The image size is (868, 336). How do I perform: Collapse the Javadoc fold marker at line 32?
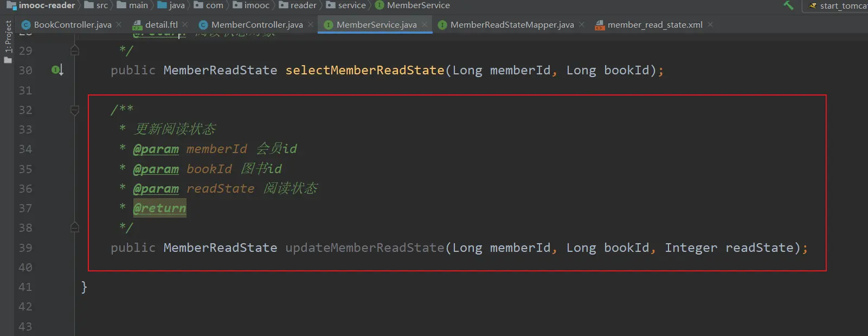click(x=75, y=110)
